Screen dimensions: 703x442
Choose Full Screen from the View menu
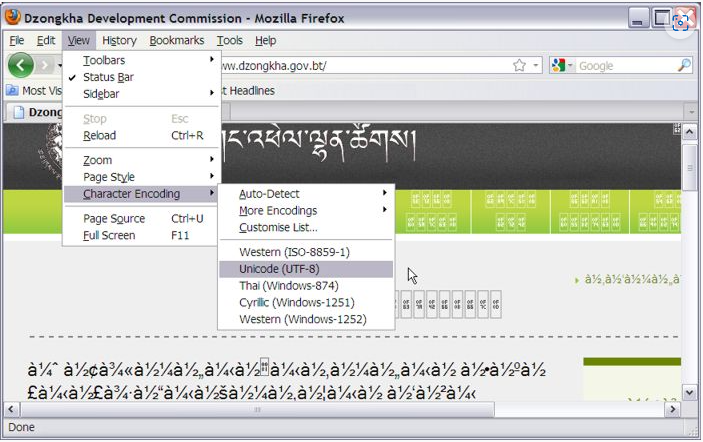[x=109, y=236]
